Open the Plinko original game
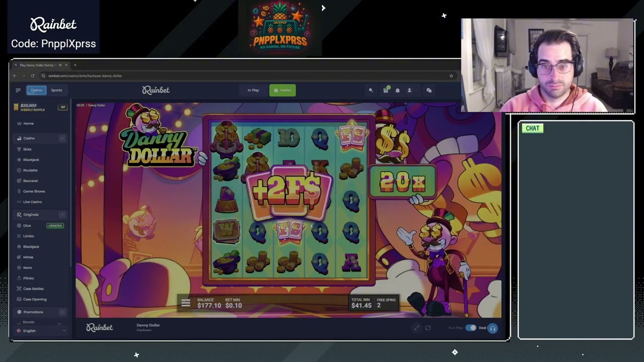This screenshot has width=644, height=362. [28, 279]
